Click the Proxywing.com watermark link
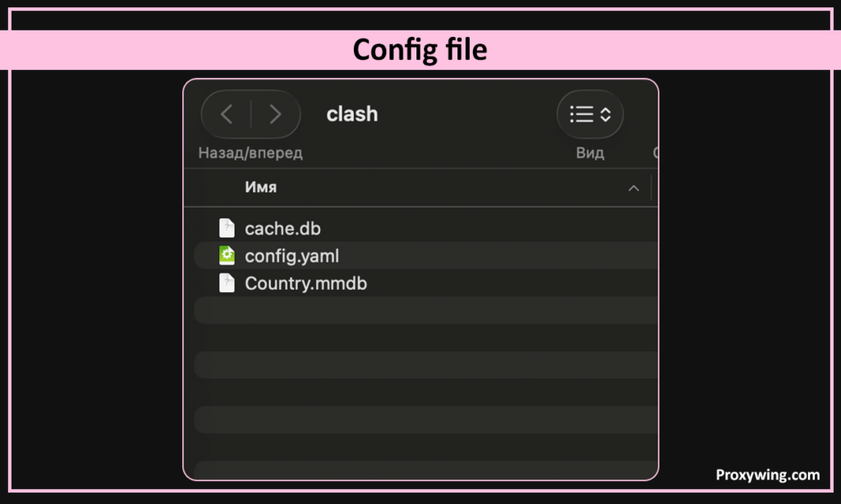Image resolution: width=841 pixels, height=504 pixels. [767, 474]
